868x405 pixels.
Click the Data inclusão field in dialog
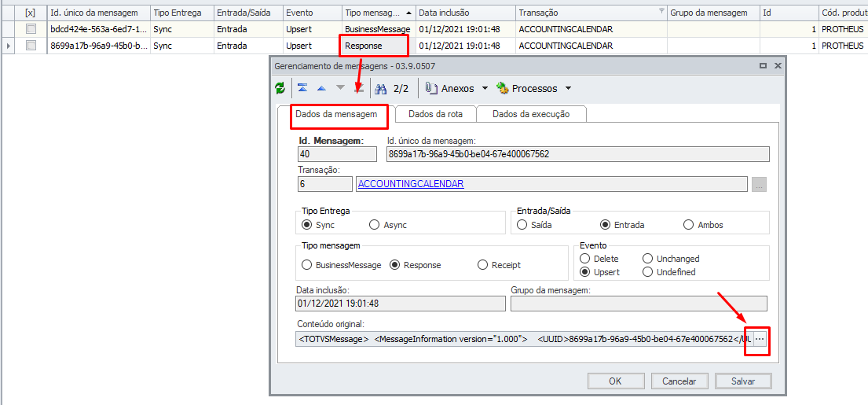(x=401, y=303)
